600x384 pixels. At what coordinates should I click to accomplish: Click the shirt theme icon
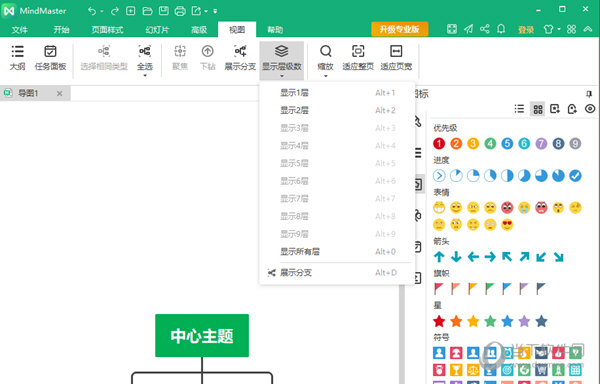pos(548,29)
